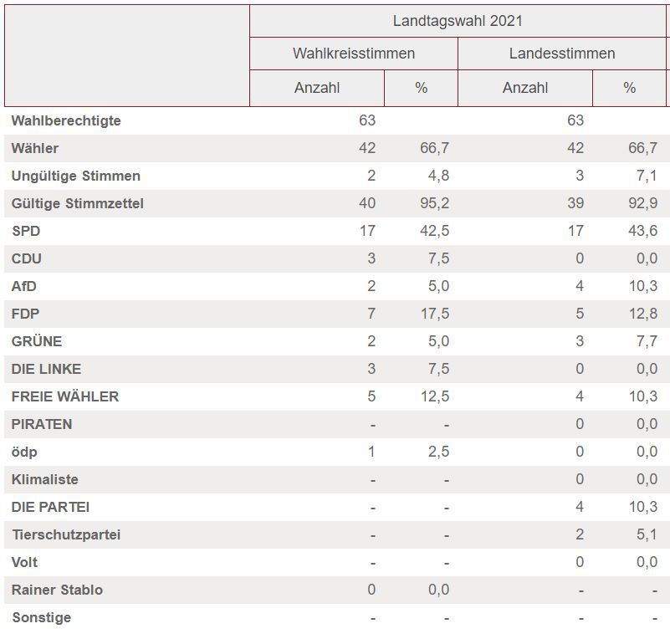Select the ödp Wahlkreisstimmen percentage 2,5
This screenshot has width=670, height=644.
click(x=438, y=452)
